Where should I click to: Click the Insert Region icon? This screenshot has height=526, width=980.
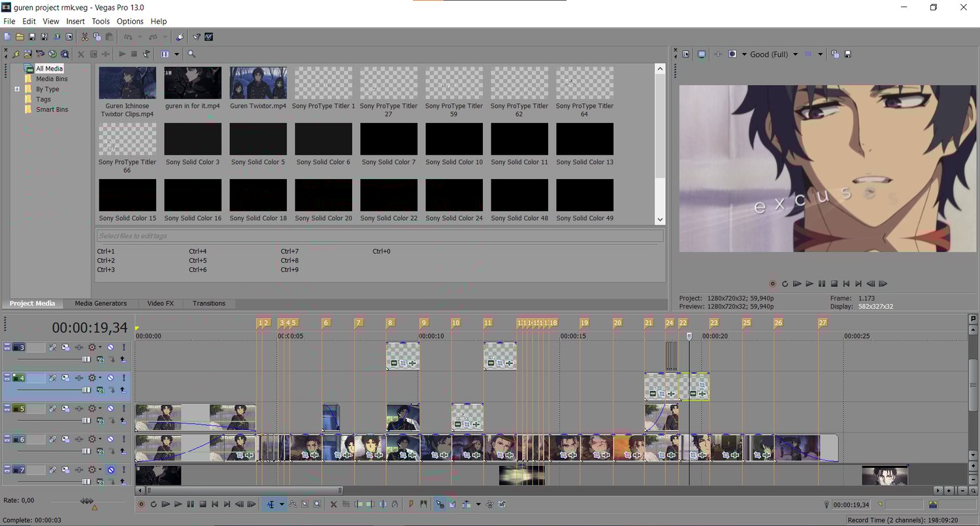pyautogui.click(x=423, y=504)
